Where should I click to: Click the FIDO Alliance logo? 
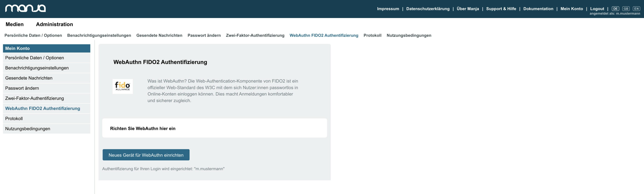pos(122,86)
